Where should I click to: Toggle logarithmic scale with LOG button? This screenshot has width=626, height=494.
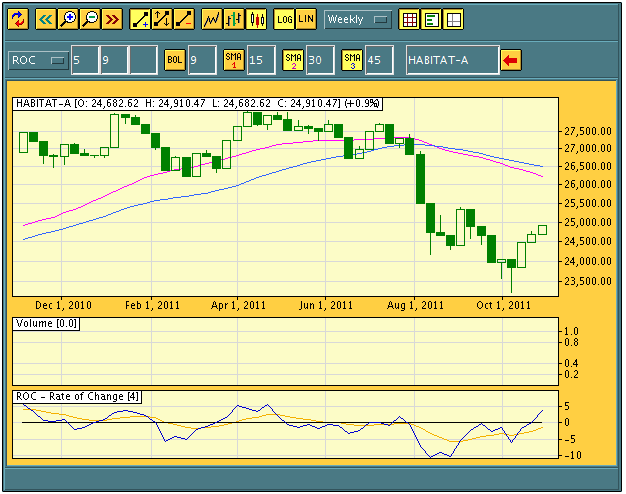pos(284,19)
